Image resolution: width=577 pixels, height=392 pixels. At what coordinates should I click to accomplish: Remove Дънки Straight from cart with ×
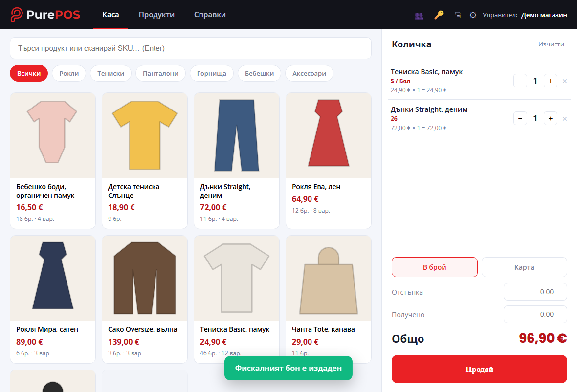point(564,118)
